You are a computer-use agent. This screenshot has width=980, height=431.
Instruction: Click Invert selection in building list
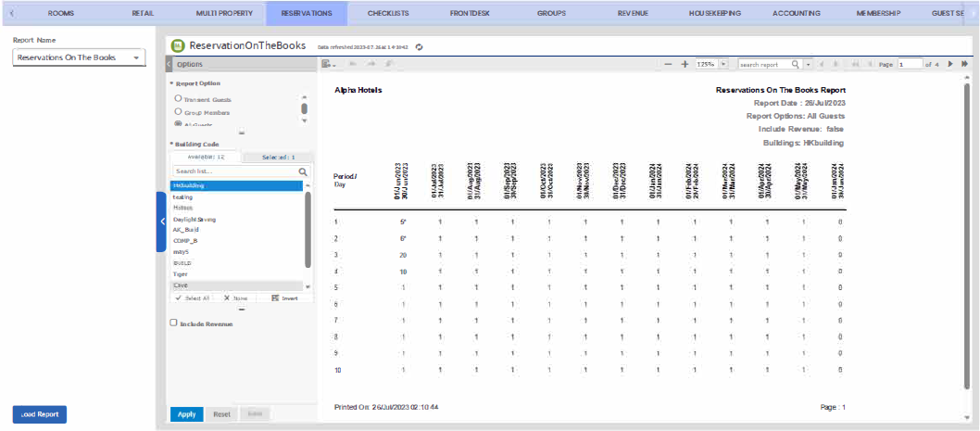285,298
